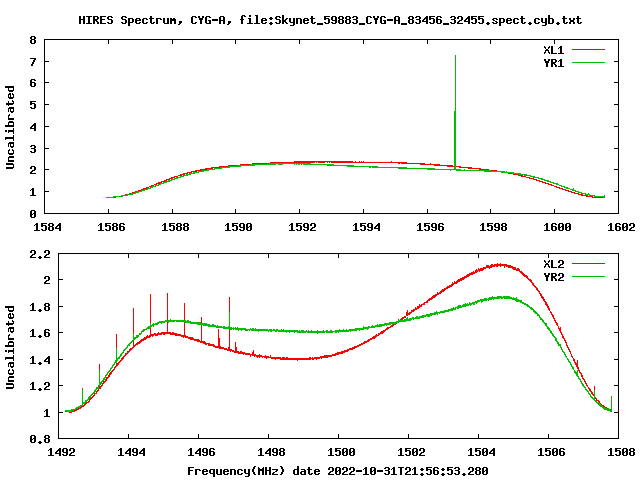Click the red XL2 legend line sample
The width and height of the screenshot is (640, 480).
tap(588, 264)
